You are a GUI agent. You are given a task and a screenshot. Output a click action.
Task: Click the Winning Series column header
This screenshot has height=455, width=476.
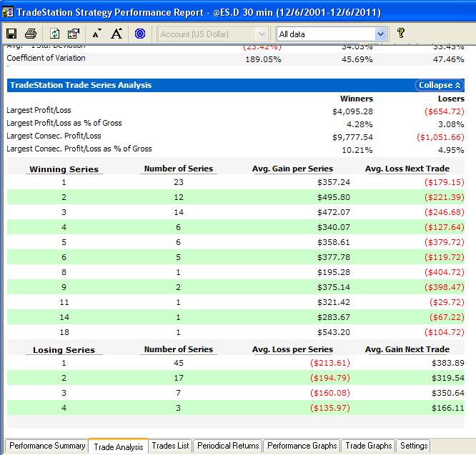(64, 169)
